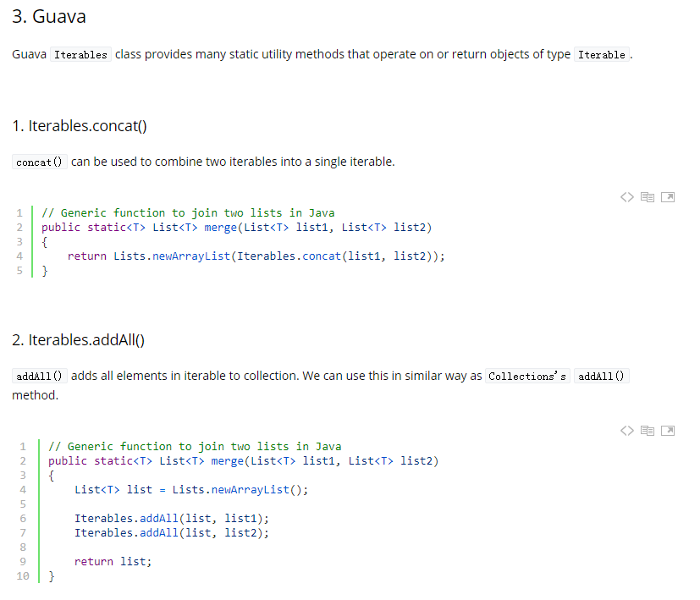Open concat() code block in new window
The image size is (700, 600).
tap(668, 197)
